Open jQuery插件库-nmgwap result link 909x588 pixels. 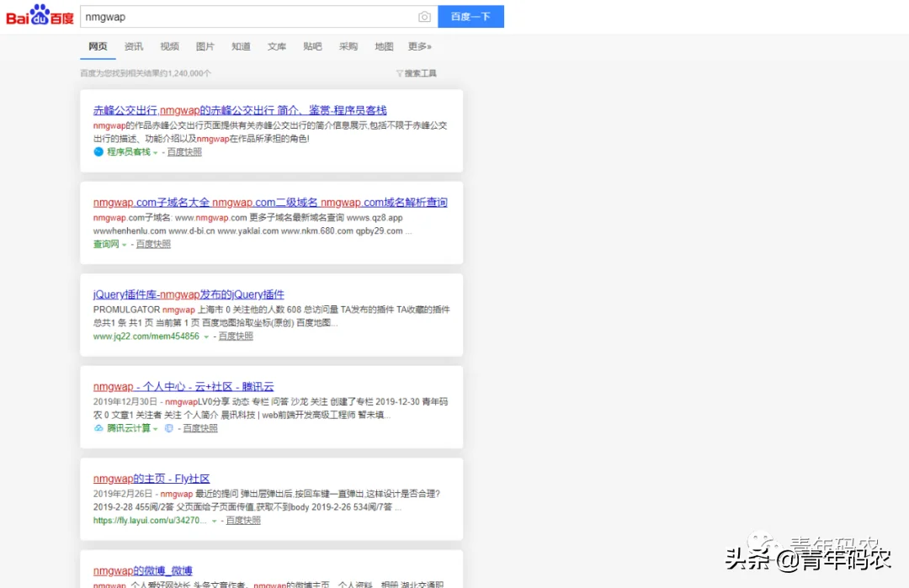189,294
